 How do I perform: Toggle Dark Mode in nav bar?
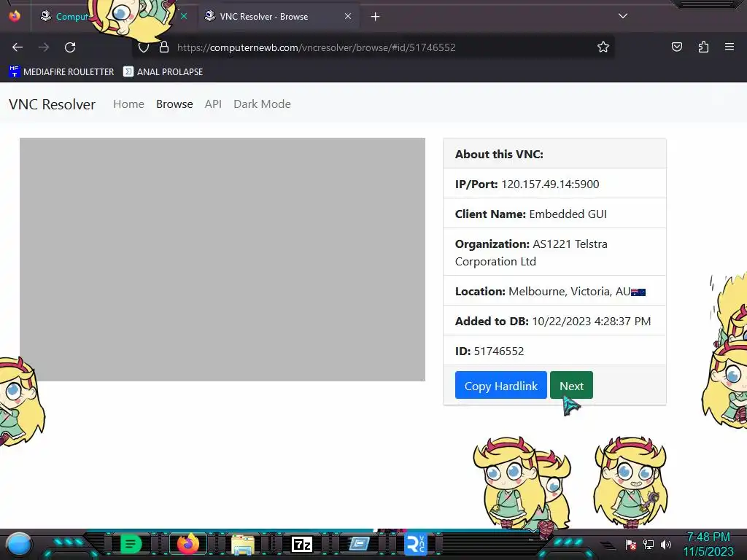pyautogui.click(x=262, y=104)
